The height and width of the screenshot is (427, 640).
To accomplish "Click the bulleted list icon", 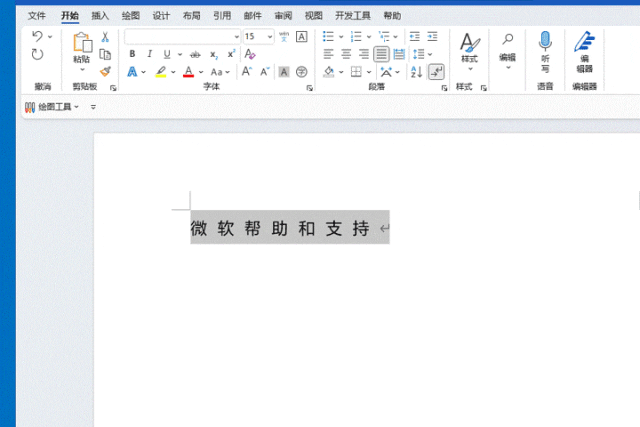I will (x=328, y=36).
